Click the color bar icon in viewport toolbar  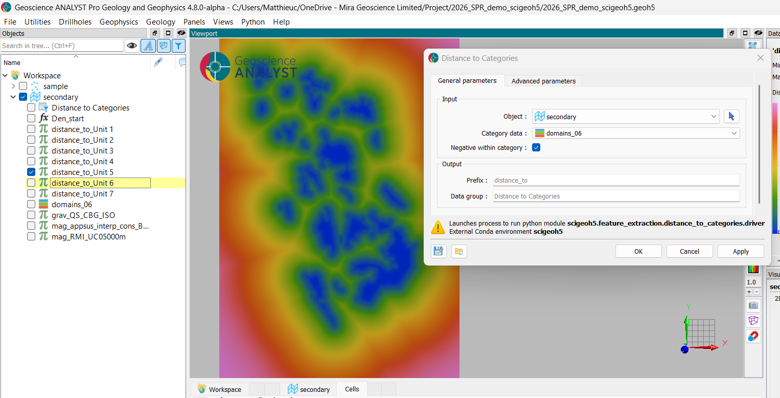point(753,269)
